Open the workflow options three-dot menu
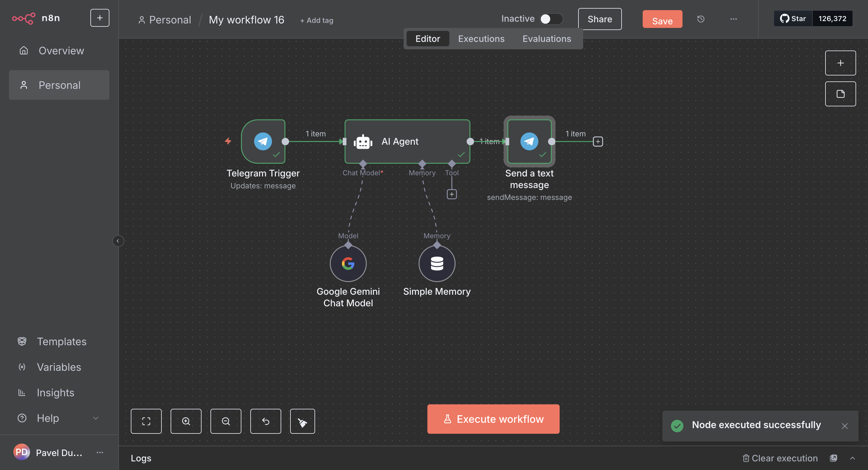 [x=733, y=19]
